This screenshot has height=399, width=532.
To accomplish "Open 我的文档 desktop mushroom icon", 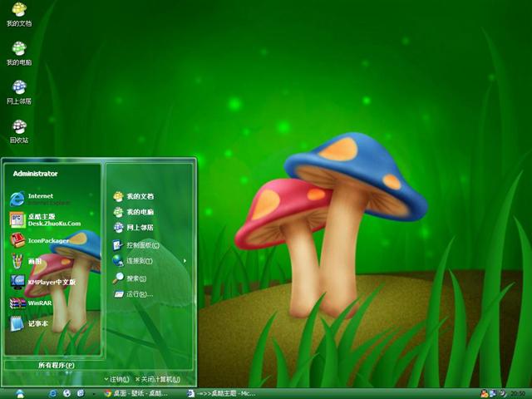I will 19,15.
